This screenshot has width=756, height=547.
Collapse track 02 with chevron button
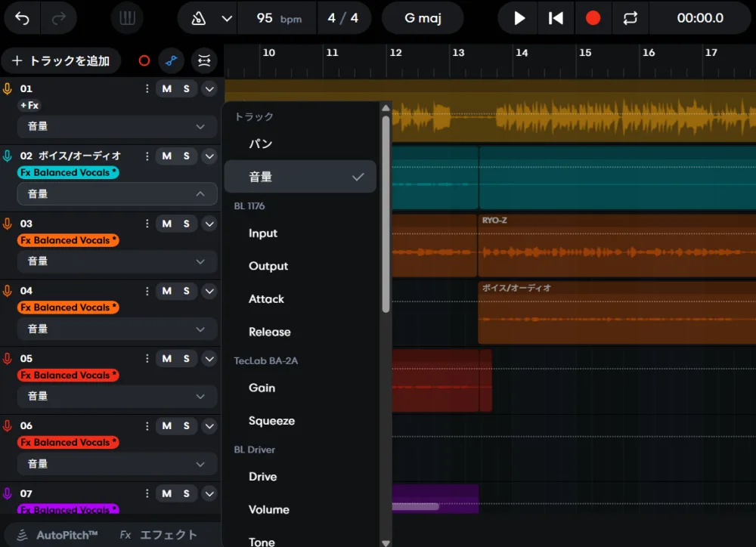(x=209, y=156)
